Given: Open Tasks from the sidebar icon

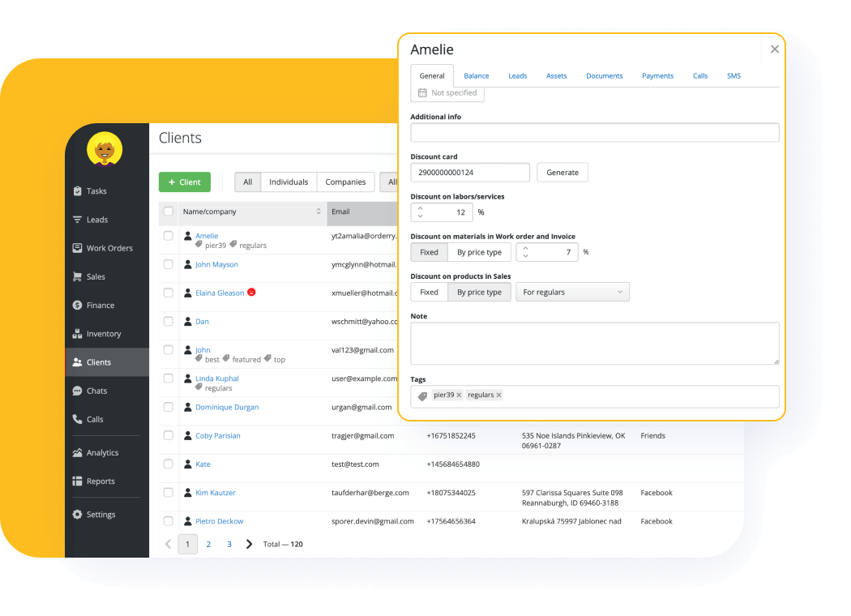Looking at the screenshot, I should pyautogui.click(x=78, y=191).
